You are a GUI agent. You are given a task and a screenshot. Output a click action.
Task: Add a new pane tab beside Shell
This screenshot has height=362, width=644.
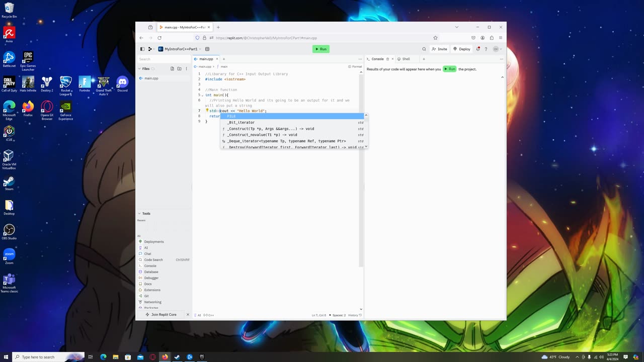(x=424, y=59)
